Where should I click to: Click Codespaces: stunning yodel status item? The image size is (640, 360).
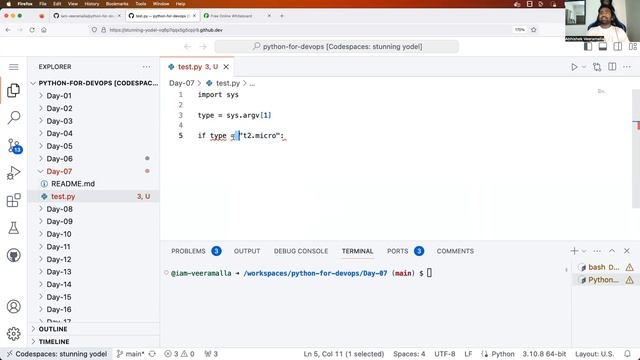coord(56,354)
